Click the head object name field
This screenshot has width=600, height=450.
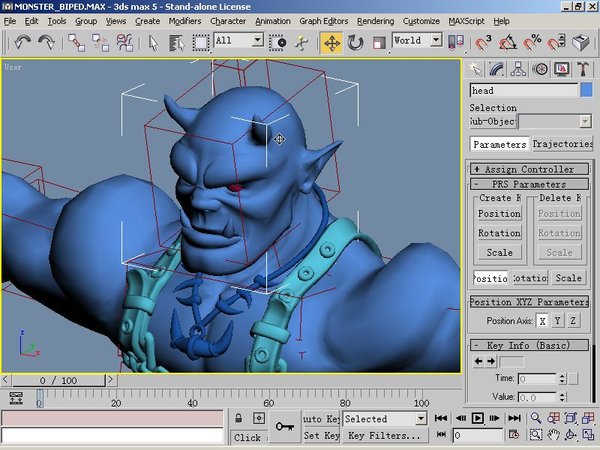[523, 90]
